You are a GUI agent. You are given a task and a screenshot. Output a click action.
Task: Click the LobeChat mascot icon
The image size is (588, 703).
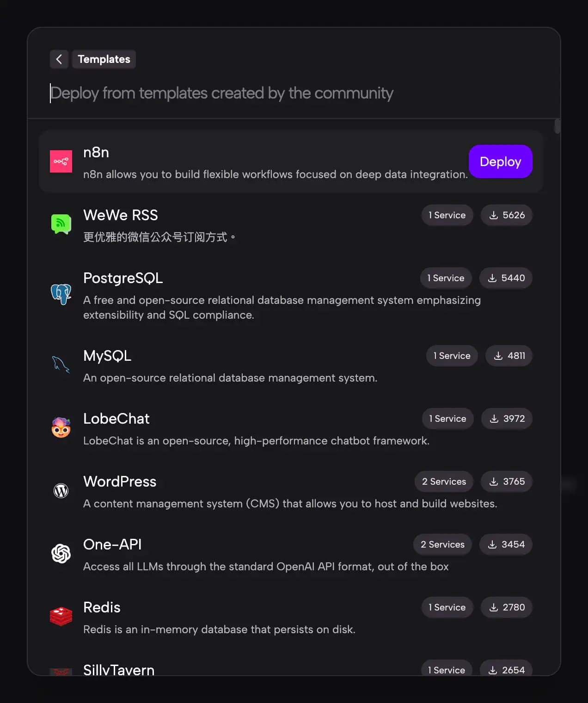[x=61, y=427]
